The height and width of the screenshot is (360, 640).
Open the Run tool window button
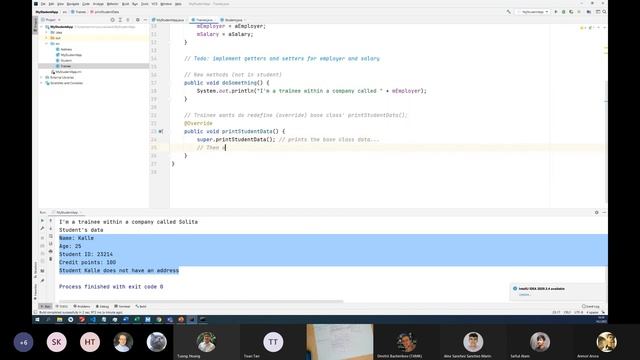[45, 306]
